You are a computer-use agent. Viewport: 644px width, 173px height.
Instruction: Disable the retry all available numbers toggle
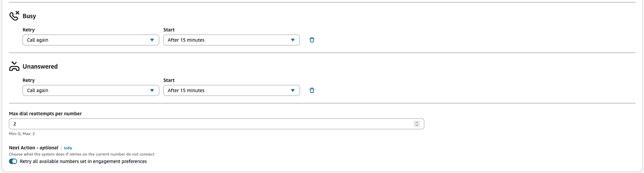13,161
